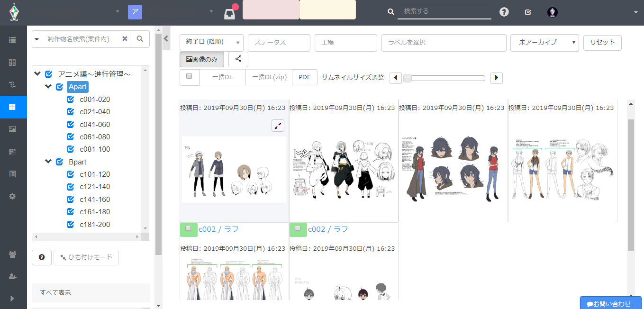Open the settings gear in left sidebar
The image size is (644, 309).
coord(13,196)
